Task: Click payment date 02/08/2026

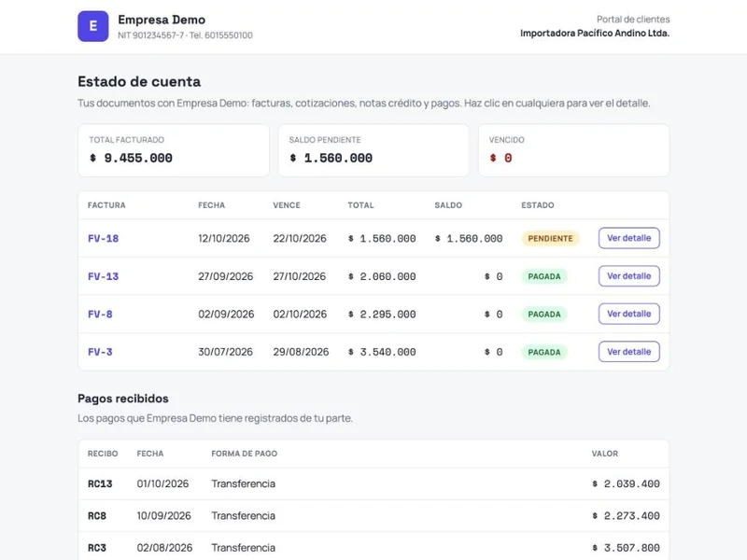Action: click(164, 548)
